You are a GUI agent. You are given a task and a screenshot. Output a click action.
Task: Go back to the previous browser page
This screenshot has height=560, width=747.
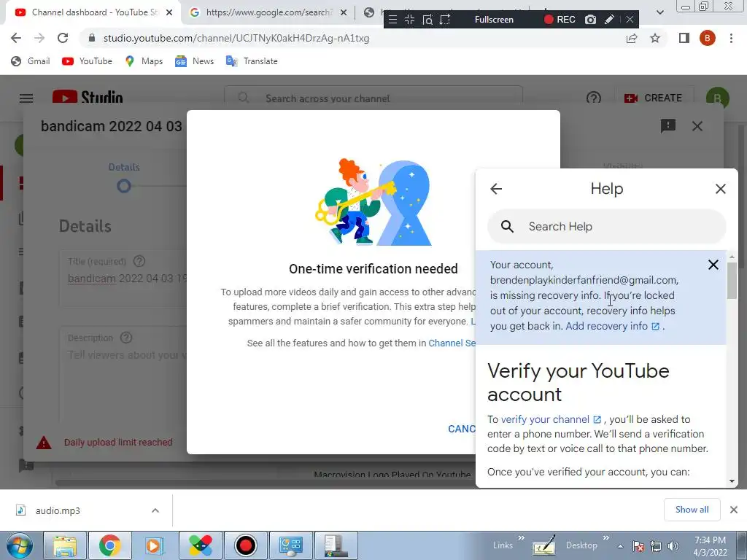click(16, 38)
